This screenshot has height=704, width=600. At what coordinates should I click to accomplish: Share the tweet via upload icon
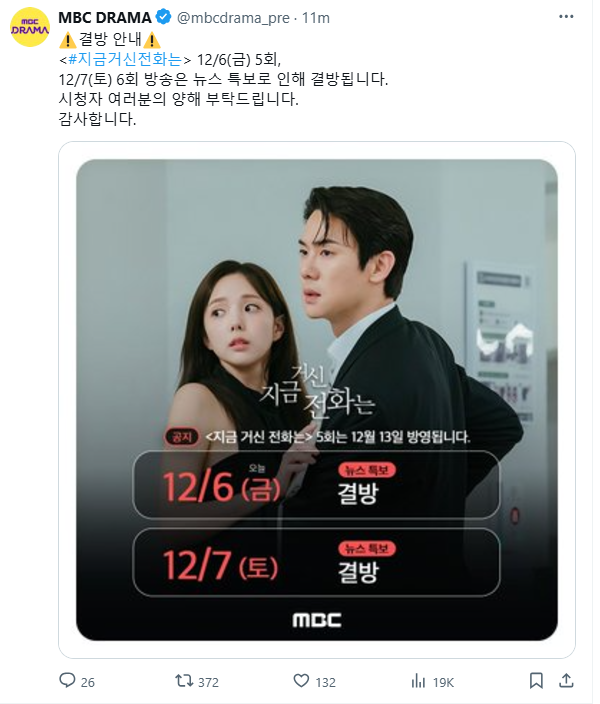(x=566, y=681)
